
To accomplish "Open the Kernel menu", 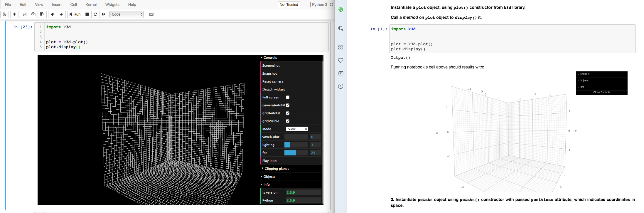I will (x=91, y=4).
